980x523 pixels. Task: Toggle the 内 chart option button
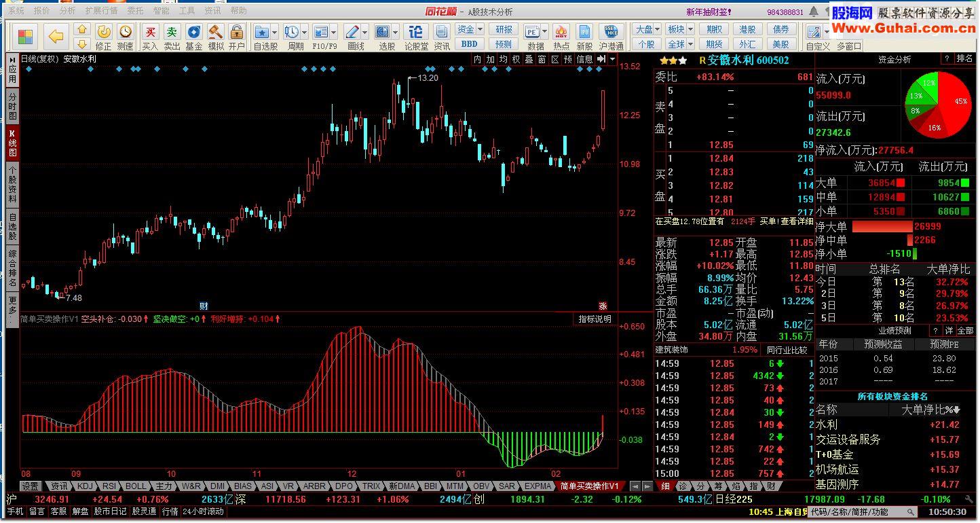[478, 60]
